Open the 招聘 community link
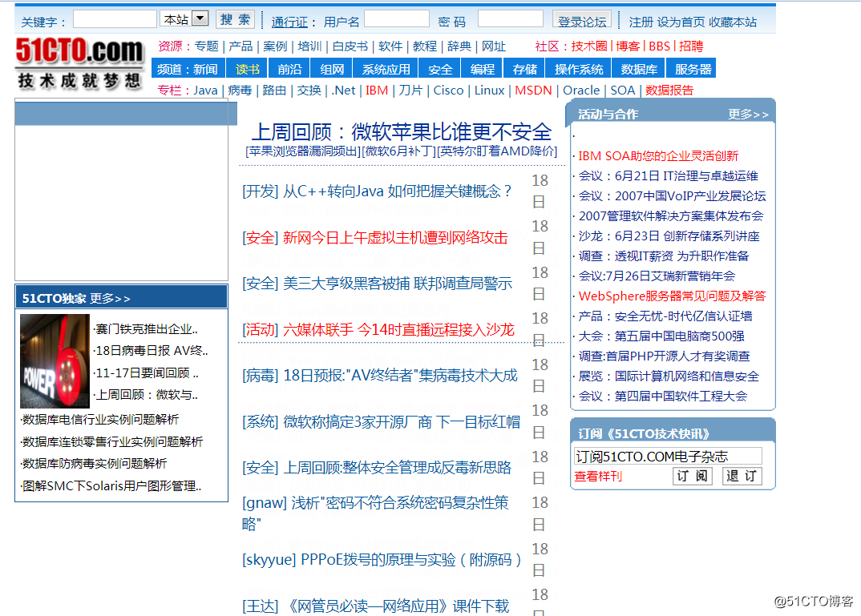The height and width of the screenshot is (616, 861). (691, 46)
